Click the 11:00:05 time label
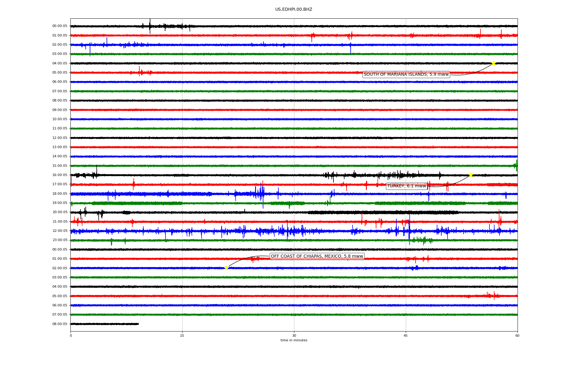Viewport: 588px width, 368px height. click(x=60, y=128)
